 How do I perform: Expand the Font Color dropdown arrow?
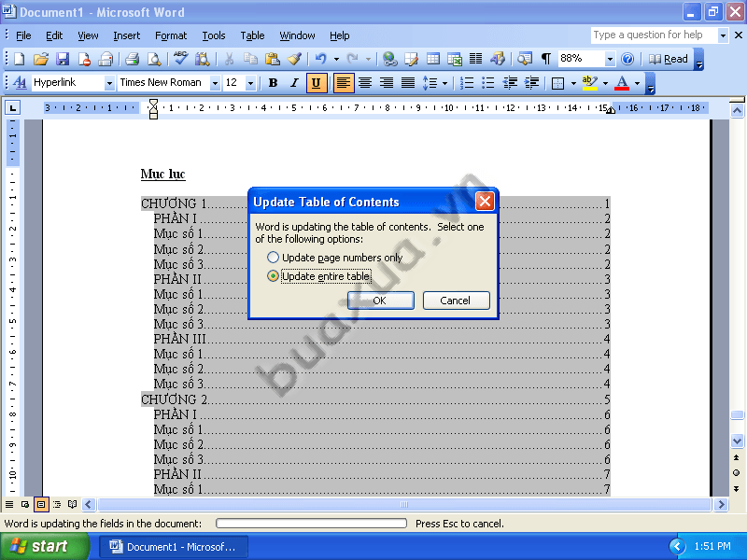tap(637, 83)
